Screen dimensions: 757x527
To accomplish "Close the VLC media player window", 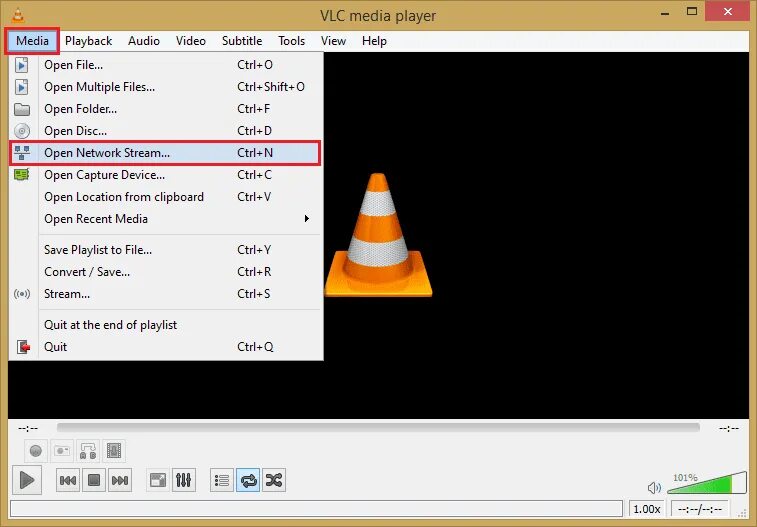I will click(728, 12).
